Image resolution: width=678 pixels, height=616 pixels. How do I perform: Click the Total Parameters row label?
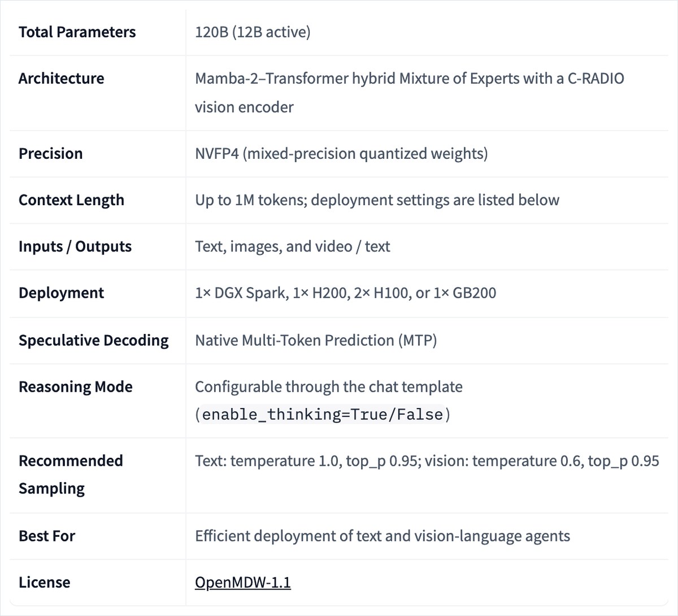[77, 32]
